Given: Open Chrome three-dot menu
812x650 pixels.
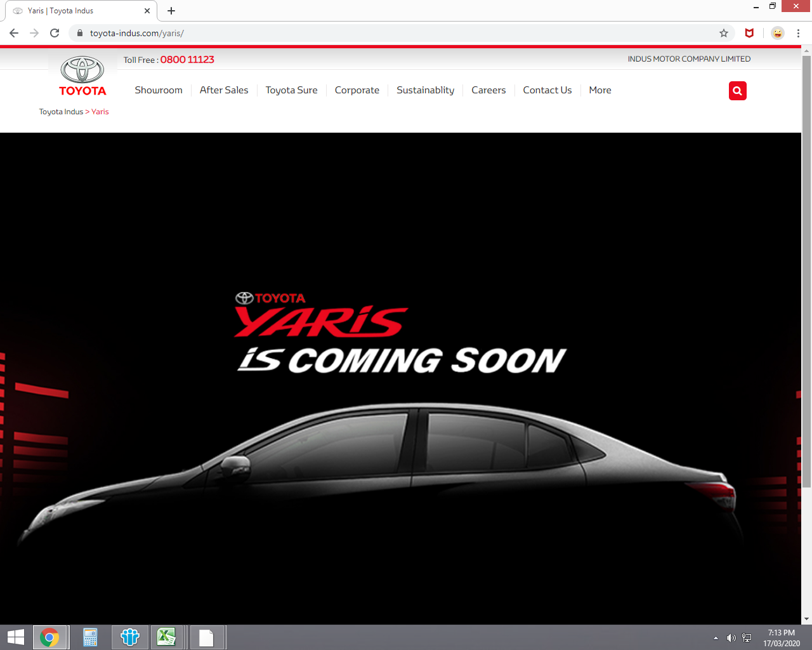Looking at the screenshot, I should (x=798, y=33).
